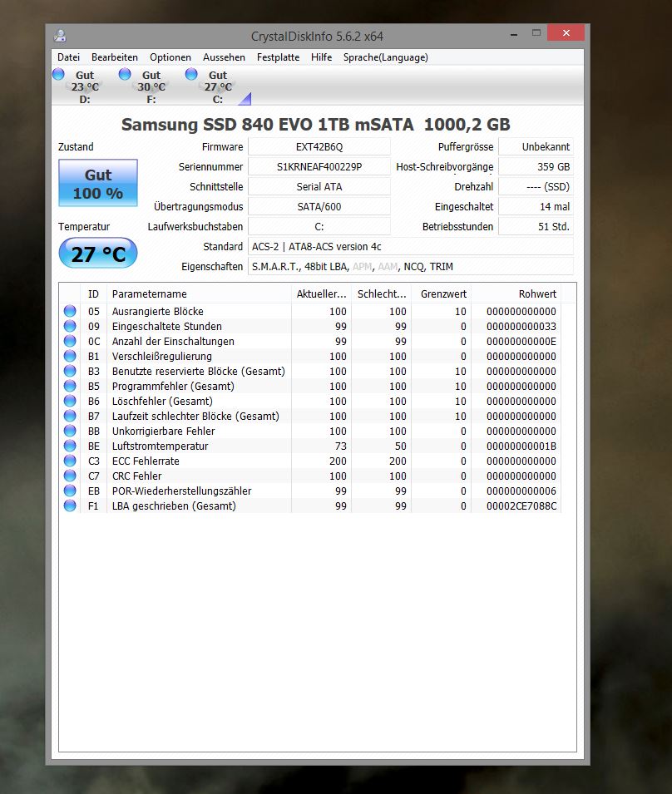This screenshot has width=672, height=794.
Task: Click status orb for Unkorrigierbare Fehler row
Action: point(70,431)
